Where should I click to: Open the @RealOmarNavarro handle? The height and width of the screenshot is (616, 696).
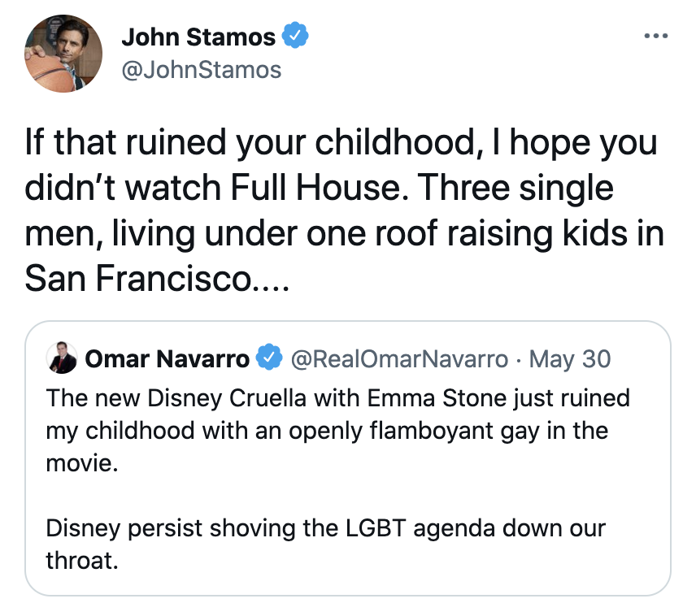[399, 359]
